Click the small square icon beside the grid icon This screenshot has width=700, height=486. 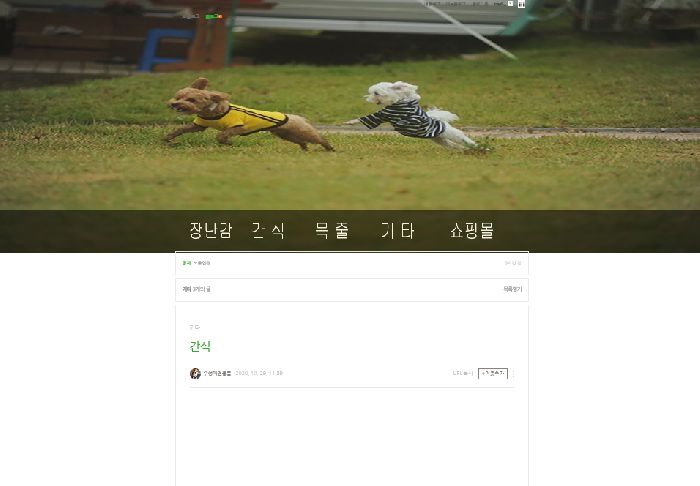tap(510, 4)
